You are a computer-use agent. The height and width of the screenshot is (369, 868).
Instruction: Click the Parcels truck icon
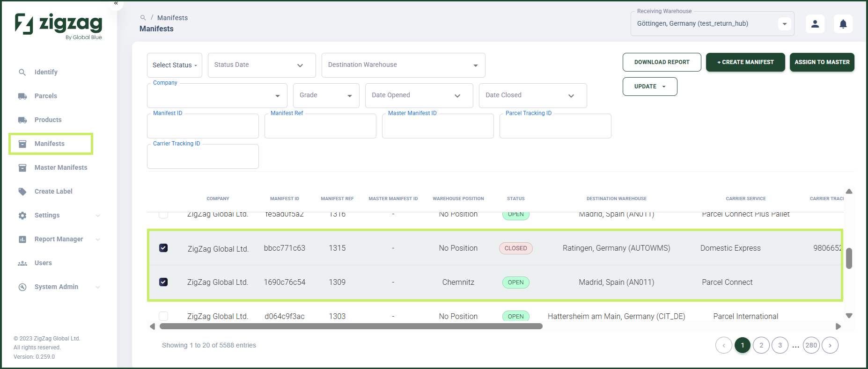coord(22,96)
